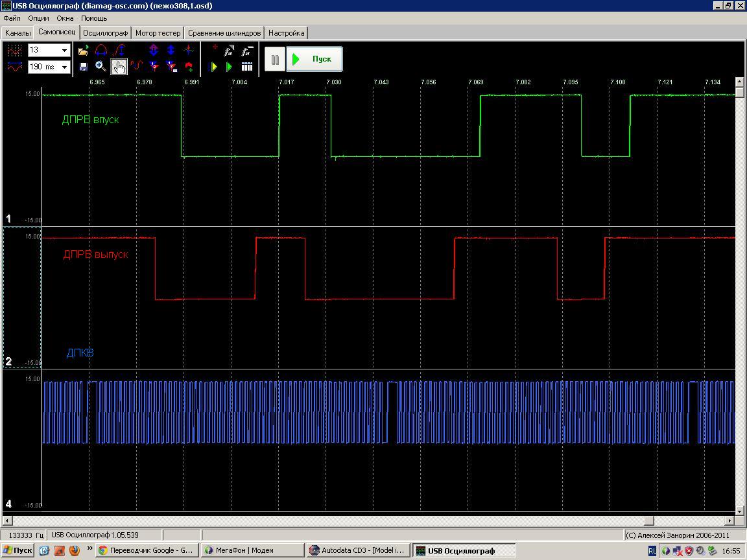Image resolution: width=747 pixels, height=560 pixels.
Task: Click the red arc horizontal measurement tool
Action: (x=101, y=51)
